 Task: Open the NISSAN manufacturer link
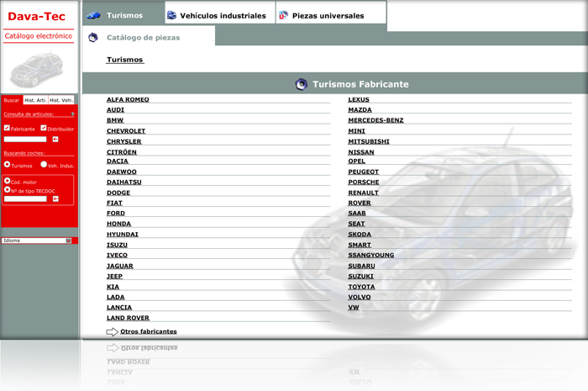point(361,152)
